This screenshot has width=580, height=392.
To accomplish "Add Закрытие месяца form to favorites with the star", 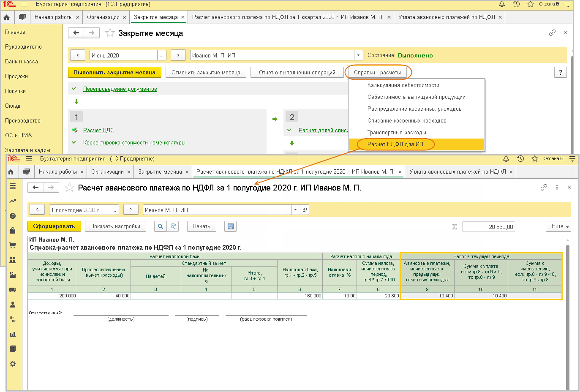I will coord(110,33).
